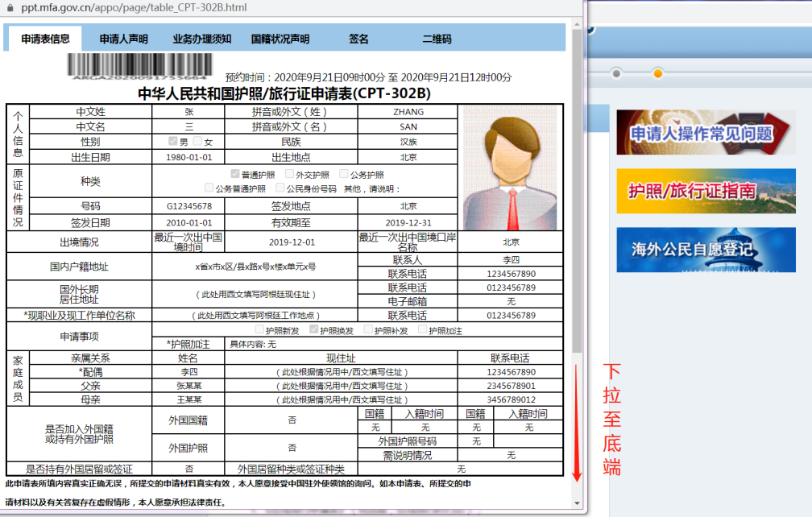Screen dimensions: 812x517
Task: Select the 护照补发 checkbox
Action: 368,329
